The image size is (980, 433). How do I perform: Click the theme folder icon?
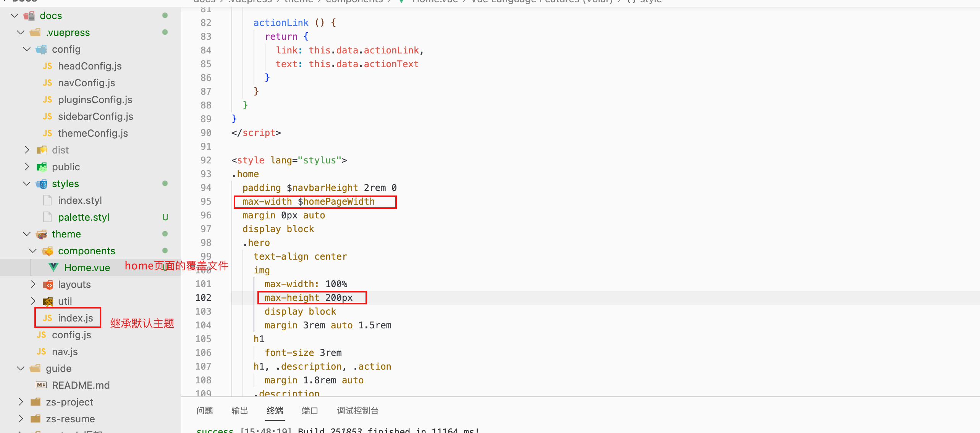[41, 234]
